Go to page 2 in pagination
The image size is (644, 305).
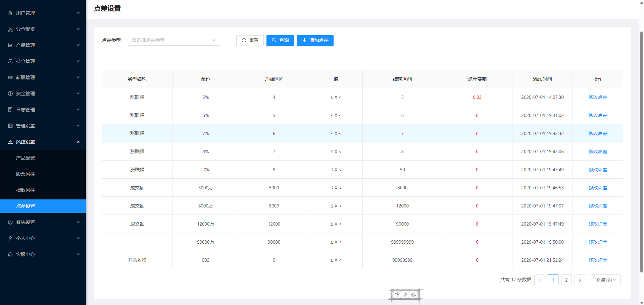tap(566, 280)
